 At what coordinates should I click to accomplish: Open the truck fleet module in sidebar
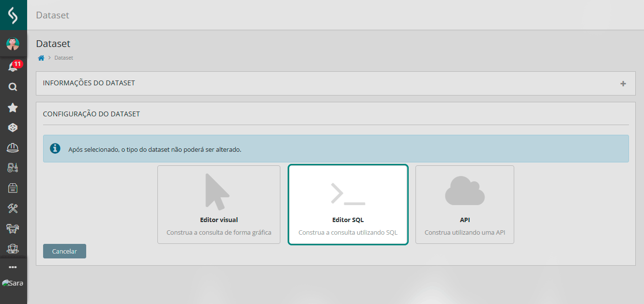click(13, 228)
